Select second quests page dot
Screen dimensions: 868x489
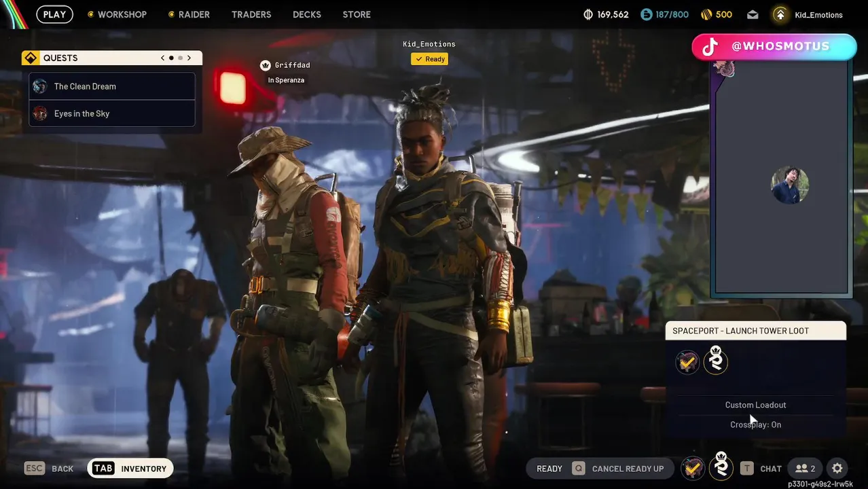[x=180, y=58]
